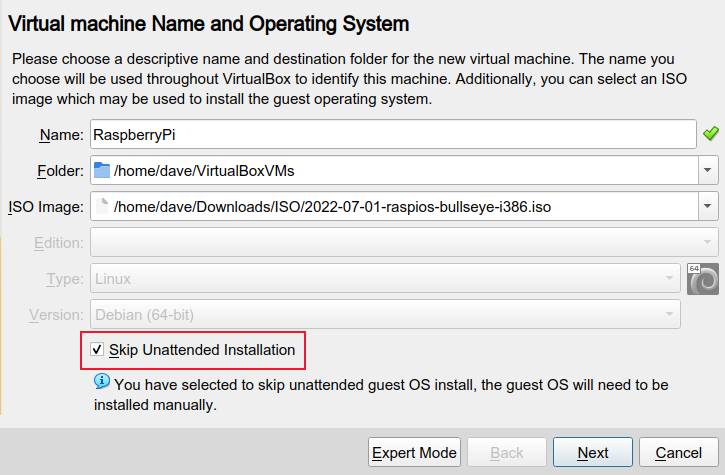The image size is (725, 475).
Task: Click the Next button
Action: [x=593, y=452]
